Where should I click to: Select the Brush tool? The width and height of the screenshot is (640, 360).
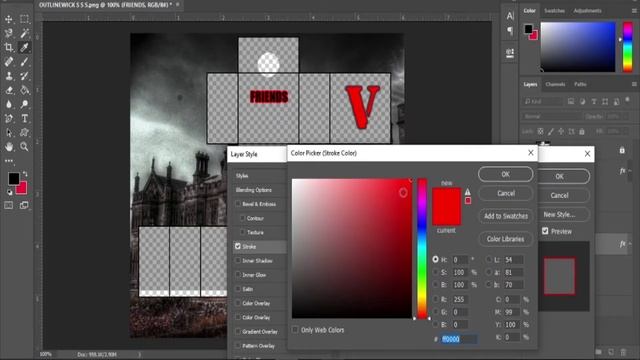tap(24, 62)
